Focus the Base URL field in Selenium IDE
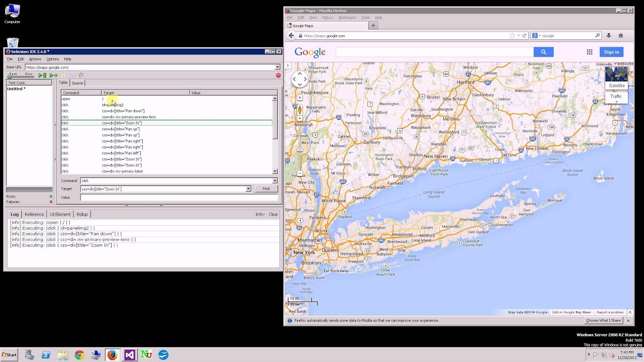Viewport: 644px width, 362px height. [x=150, y=67]
